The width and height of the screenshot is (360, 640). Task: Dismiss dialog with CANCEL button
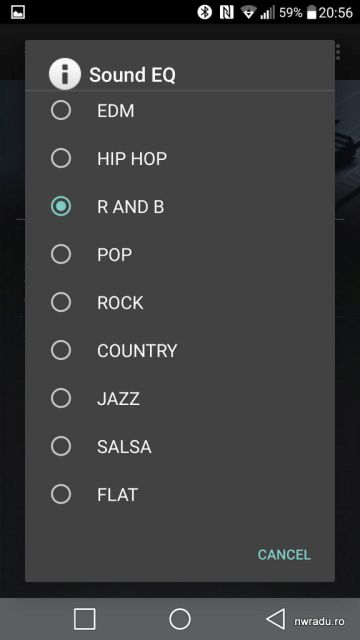click(284, 555)
